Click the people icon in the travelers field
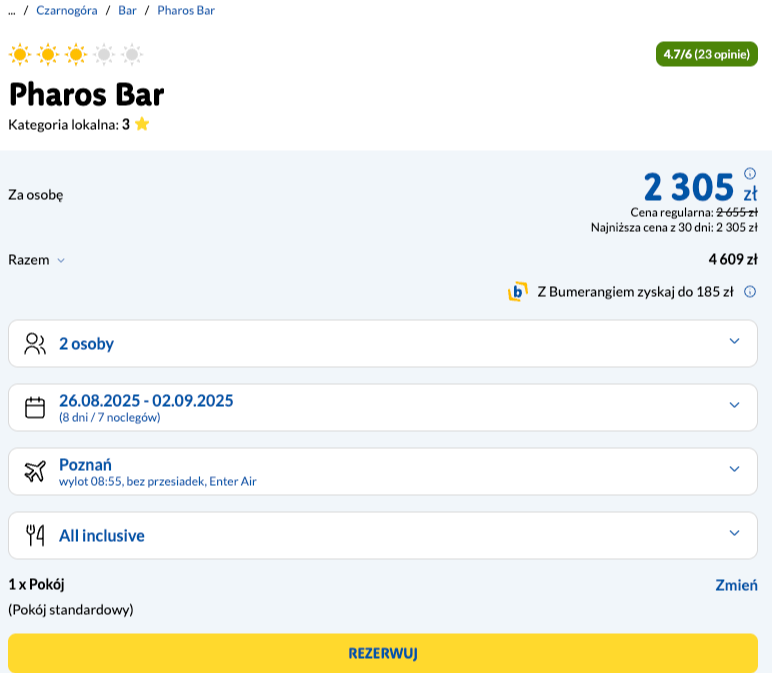Screen dimensions: 772x673 (35, 343)
